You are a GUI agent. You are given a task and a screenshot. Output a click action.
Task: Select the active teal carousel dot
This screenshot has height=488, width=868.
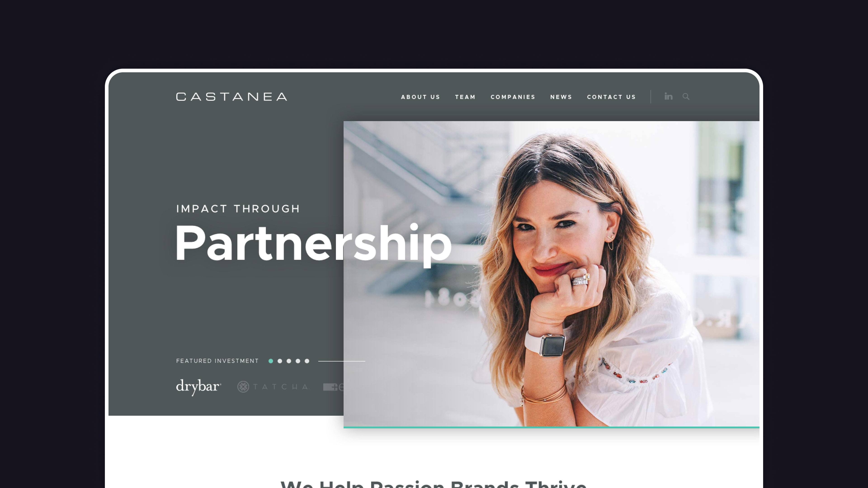271,361
